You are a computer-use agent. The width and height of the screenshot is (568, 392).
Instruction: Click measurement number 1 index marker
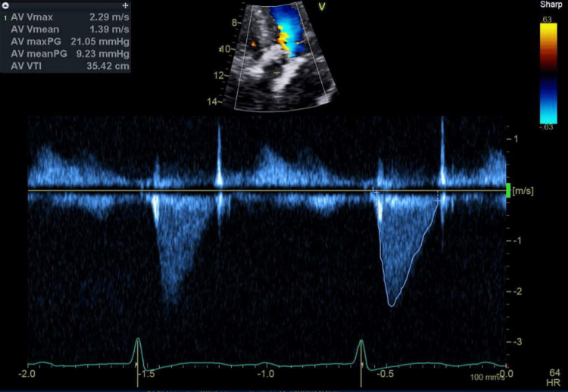point(5,17)
